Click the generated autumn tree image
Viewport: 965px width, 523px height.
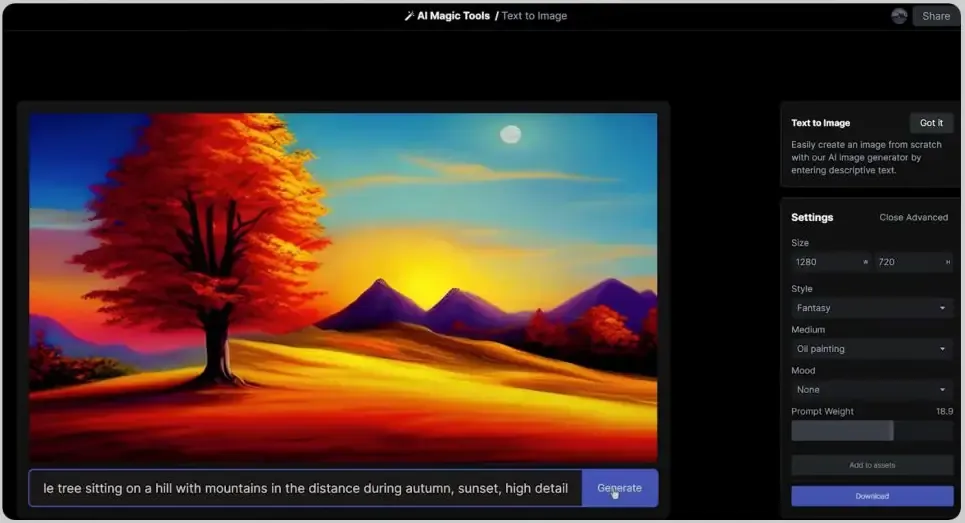(343, 287)
